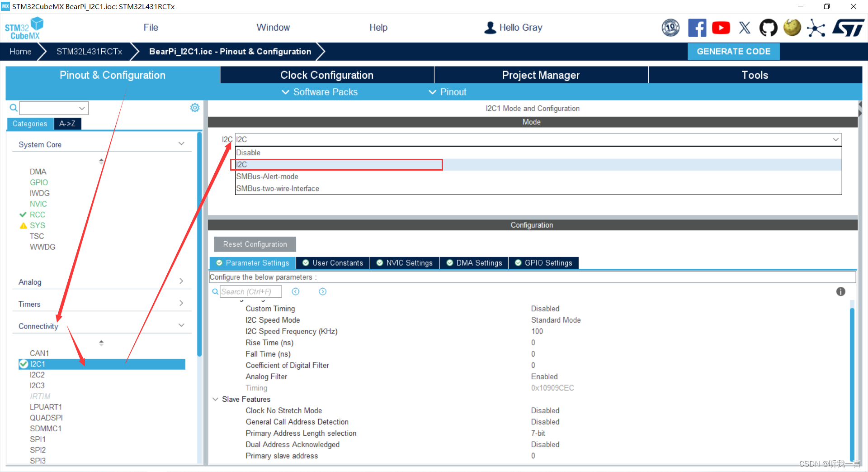Open the ST community network icon
The height and width of the screenshot is (472, 868).
pos(816,28)
